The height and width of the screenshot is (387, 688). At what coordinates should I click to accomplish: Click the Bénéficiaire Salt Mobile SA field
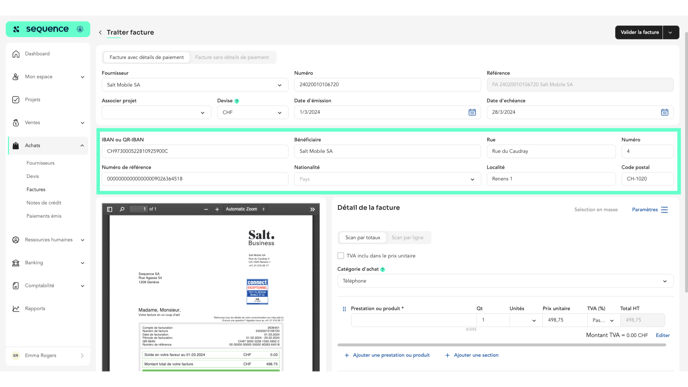[x=387, y=151]
